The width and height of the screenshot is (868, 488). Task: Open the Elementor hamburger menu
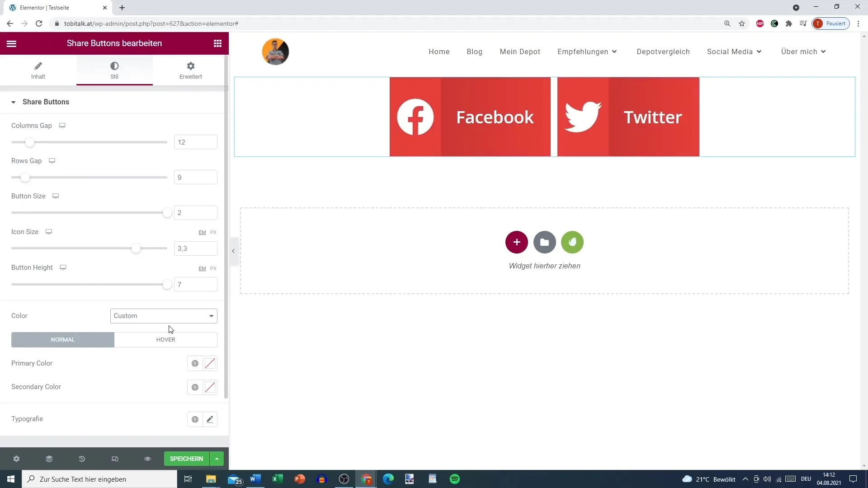(x=11, y=43)
